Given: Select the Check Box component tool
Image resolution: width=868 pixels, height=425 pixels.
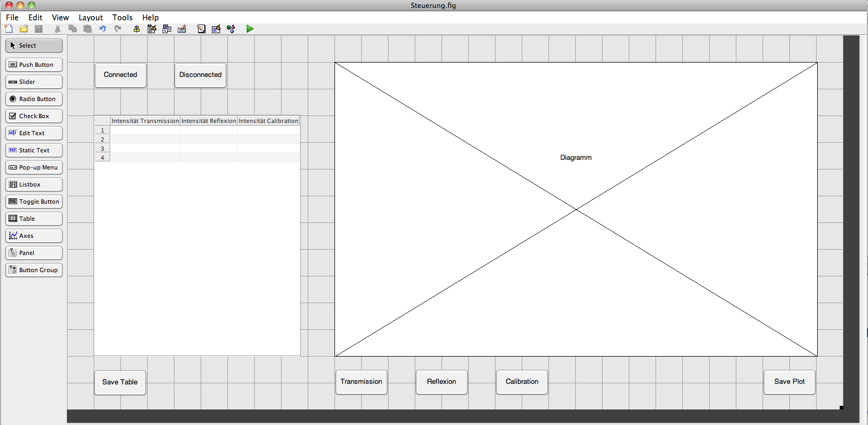Looking at the screenshot, I should coord(34,116).
